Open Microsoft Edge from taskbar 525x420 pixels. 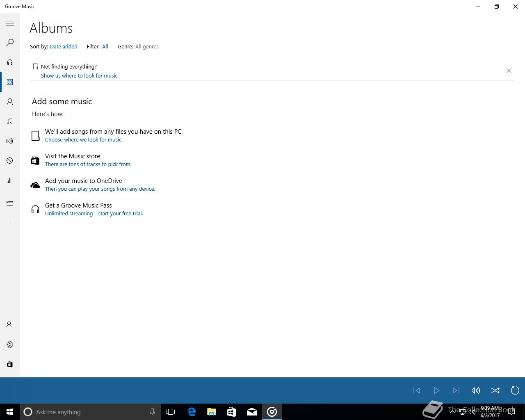point(192,412)
